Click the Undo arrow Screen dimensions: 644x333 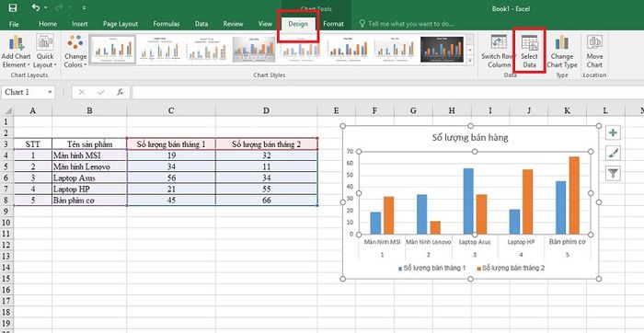point(36,7)
